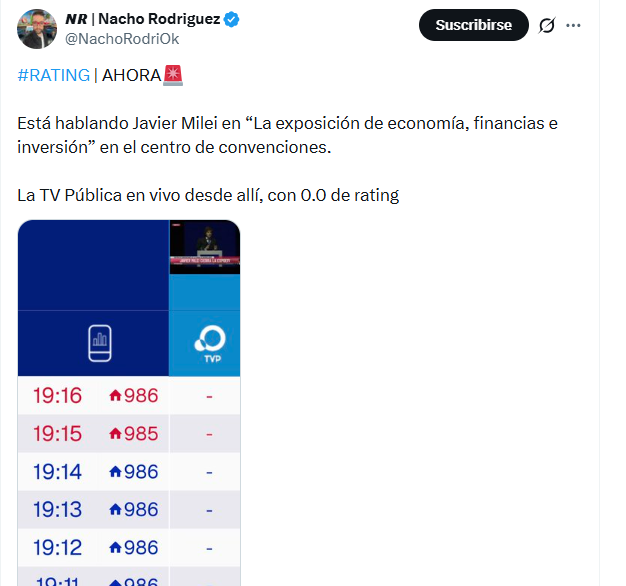
Task: Click the 986 value in the 19:12 row
Action: 141,548
